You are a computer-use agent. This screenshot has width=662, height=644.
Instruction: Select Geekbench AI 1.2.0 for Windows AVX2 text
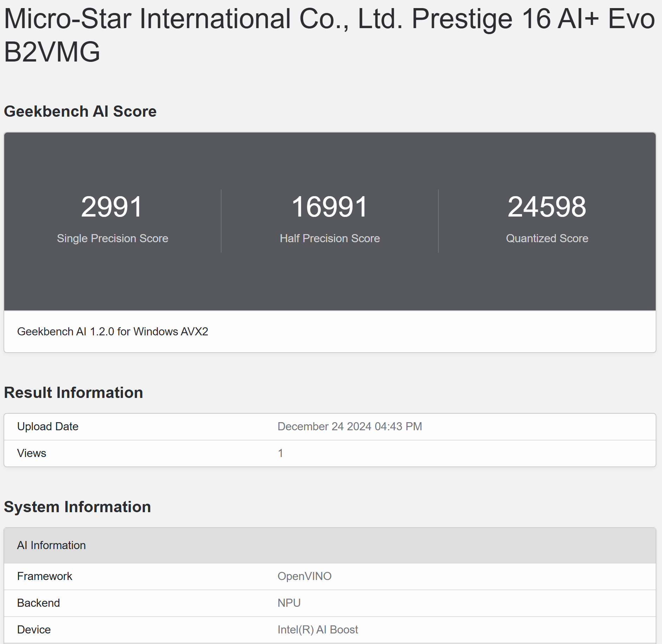[x=113, y=331]
